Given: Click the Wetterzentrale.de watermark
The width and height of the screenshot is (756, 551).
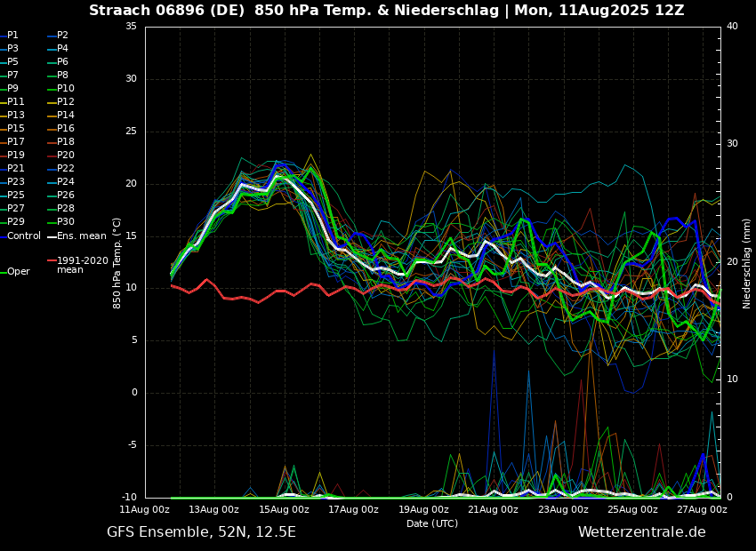Looking at the screenshot, I should click(641, 532).
